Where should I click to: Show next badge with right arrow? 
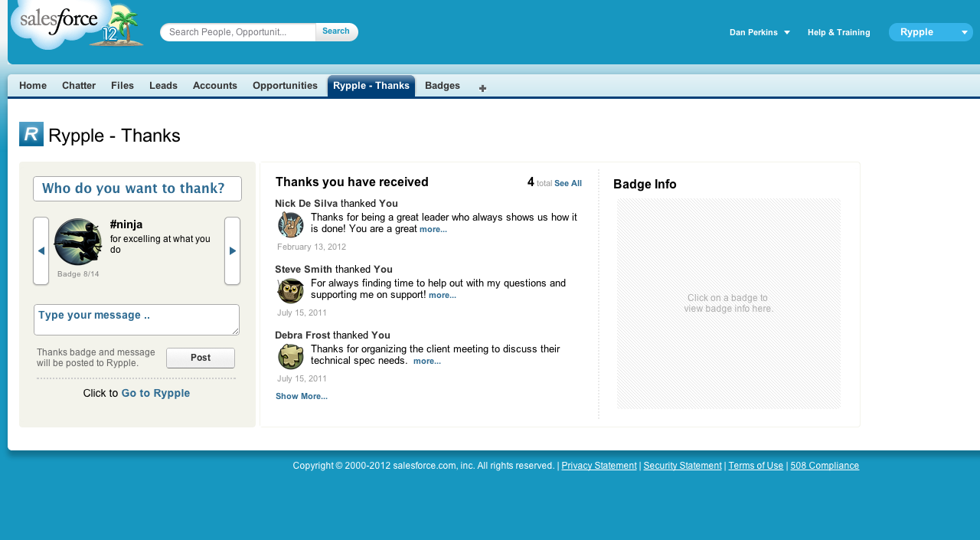tap(232, 250)
